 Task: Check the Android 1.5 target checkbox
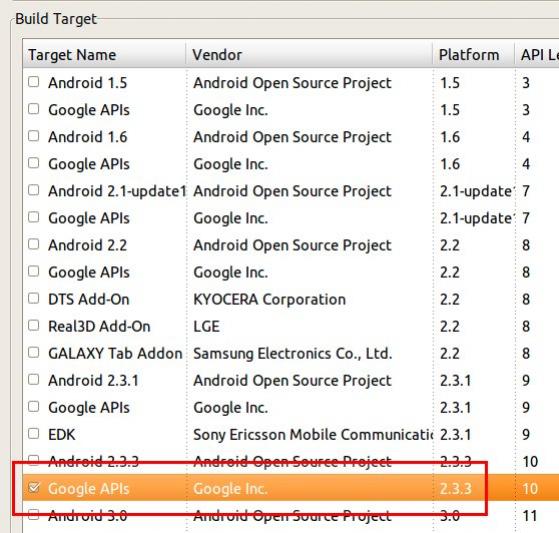point(34,82)
